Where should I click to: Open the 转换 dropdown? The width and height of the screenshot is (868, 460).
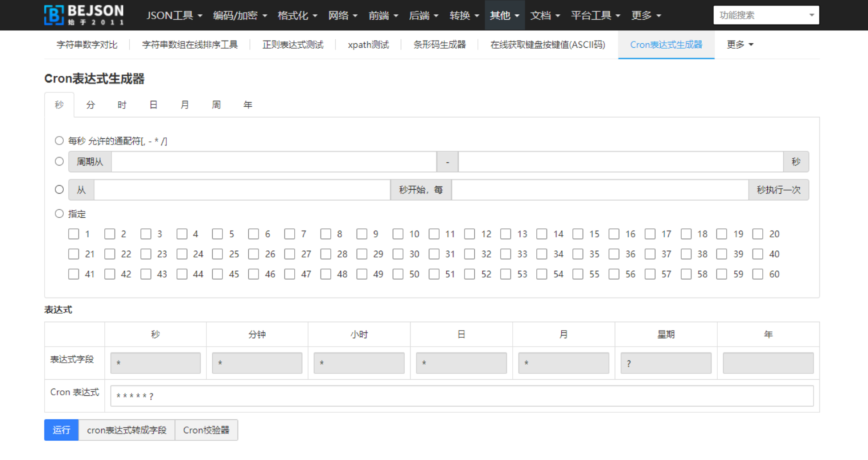click(464, 16)
